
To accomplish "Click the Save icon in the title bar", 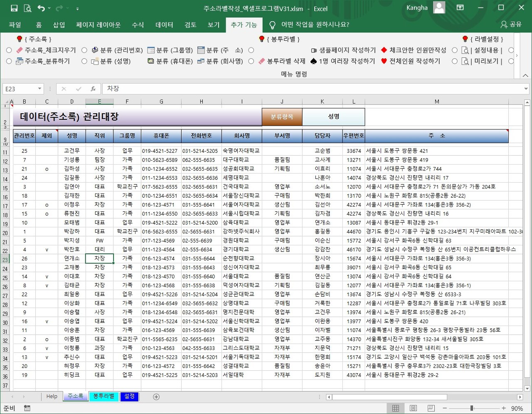I will pyautogui.click(x=14, y=8).
